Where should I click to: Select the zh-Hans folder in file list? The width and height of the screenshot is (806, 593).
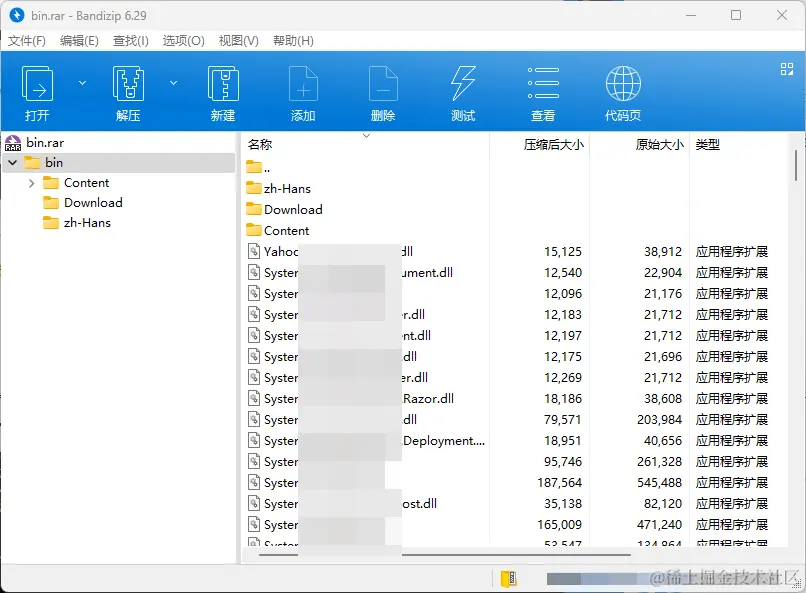[279, 189]
